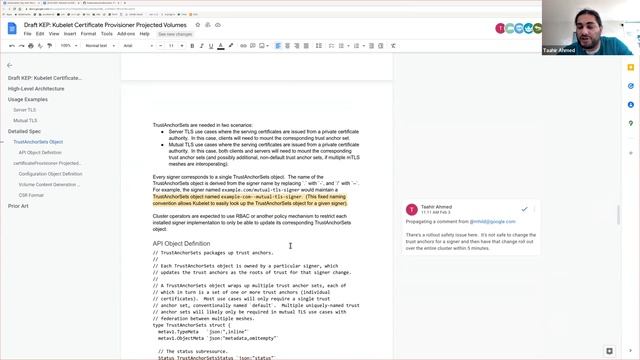The width and height of the screenshot is (640, 360).
Task: Toggle bold formatting
Action: point(192,46)
